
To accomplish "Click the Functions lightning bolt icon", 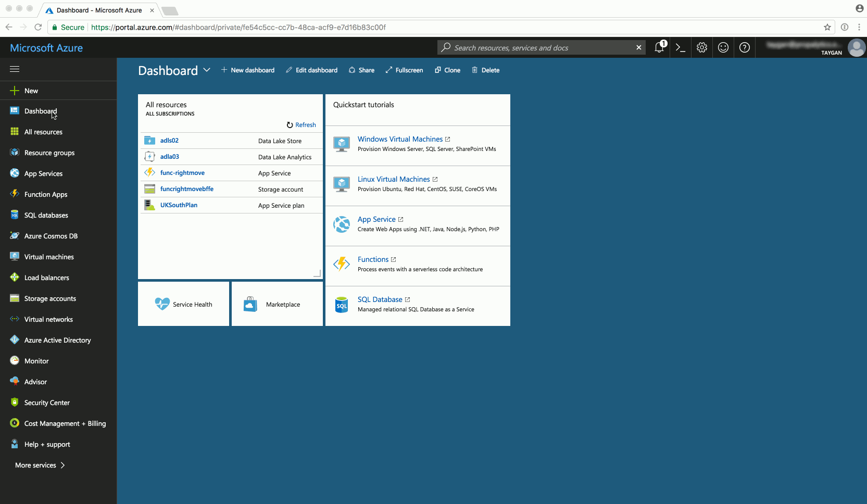I will 342,264.
